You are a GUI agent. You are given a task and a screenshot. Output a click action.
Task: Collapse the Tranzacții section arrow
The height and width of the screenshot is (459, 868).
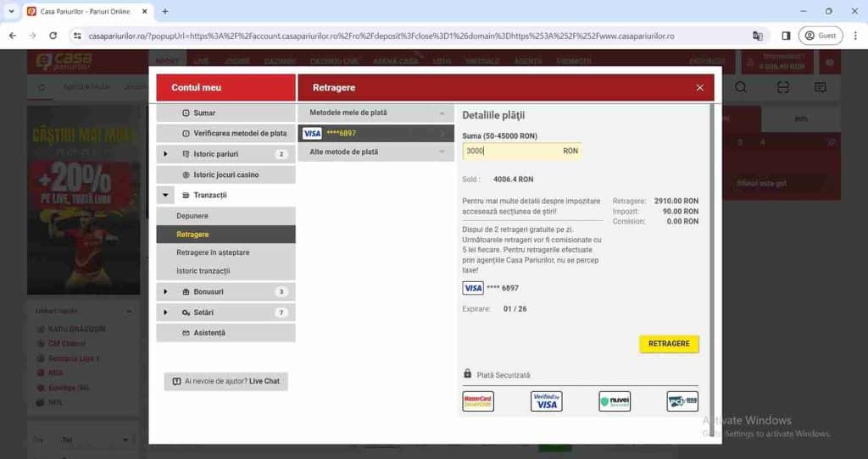click(x=165, y=196)
